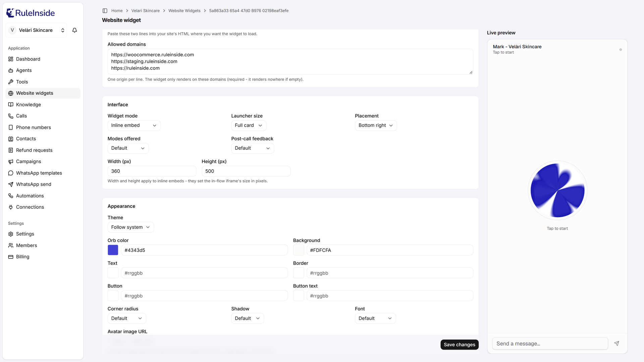Expand the Theme Follow system dropdown
Image resolution: width=644 pixels, height=362 pixels.
tap(130, 227)
